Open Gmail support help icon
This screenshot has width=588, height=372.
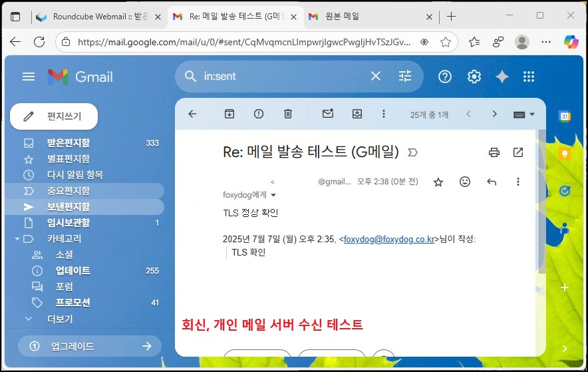[445, 77]
